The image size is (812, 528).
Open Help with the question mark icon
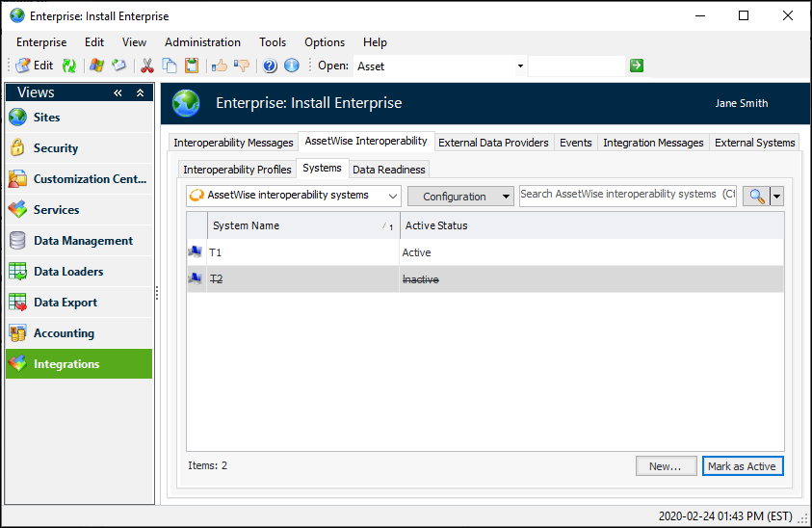point(270,66)
